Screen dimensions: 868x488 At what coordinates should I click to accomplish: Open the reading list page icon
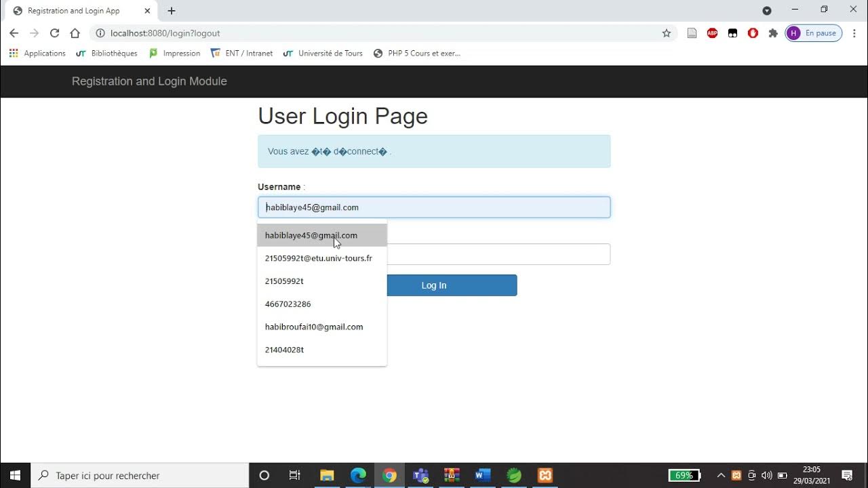(692, 33)
